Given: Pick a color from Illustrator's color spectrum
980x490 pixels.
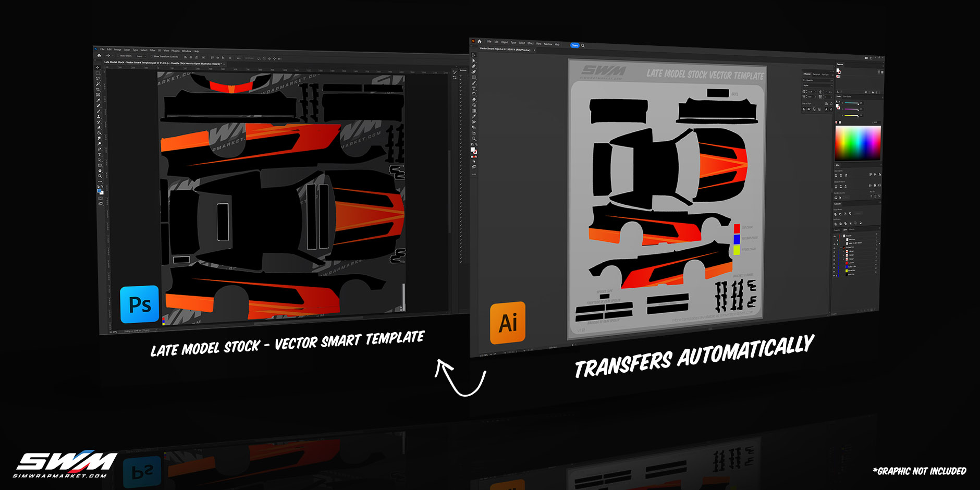Looking at the screenshot, I should [x=857, y=143].
